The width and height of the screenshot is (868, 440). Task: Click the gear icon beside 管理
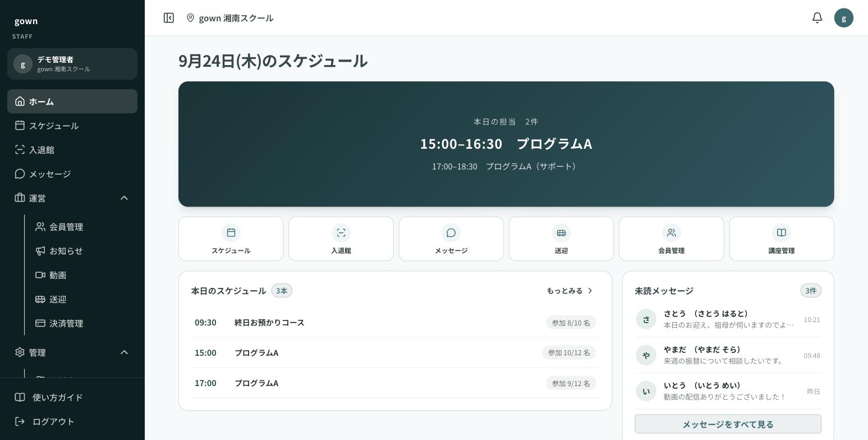click(20, 352)
